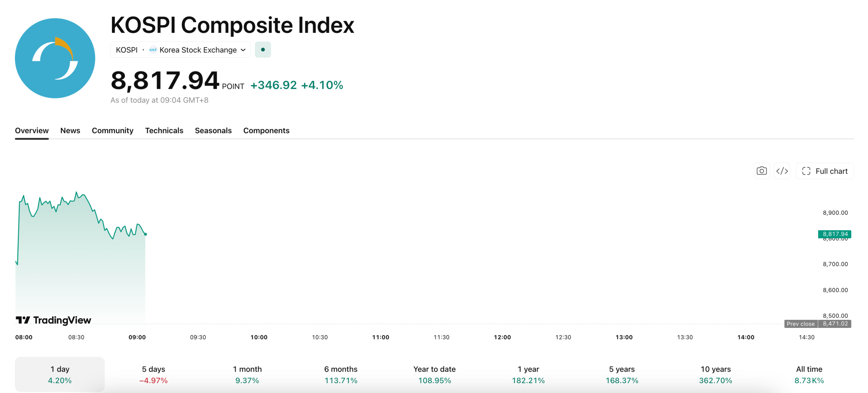Click the last price dot on chart line
This screenshot has height=393, width=868.
[145, 234]
